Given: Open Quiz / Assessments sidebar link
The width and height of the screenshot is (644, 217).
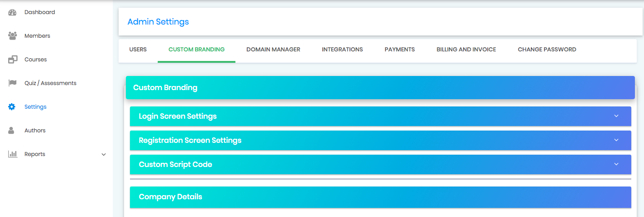Looking at the screenshot, I should (50, 83).
